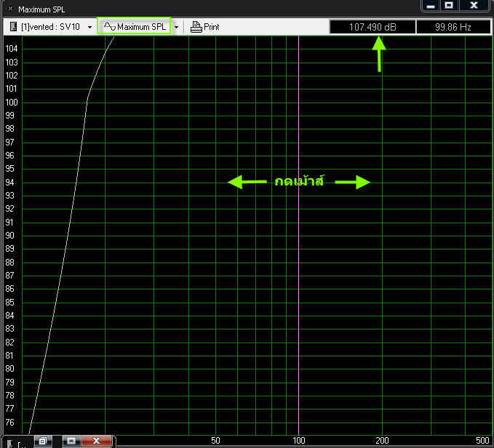Click the 90 dB axis label
This screenshot has height=448, width=494.
(9, 236)
